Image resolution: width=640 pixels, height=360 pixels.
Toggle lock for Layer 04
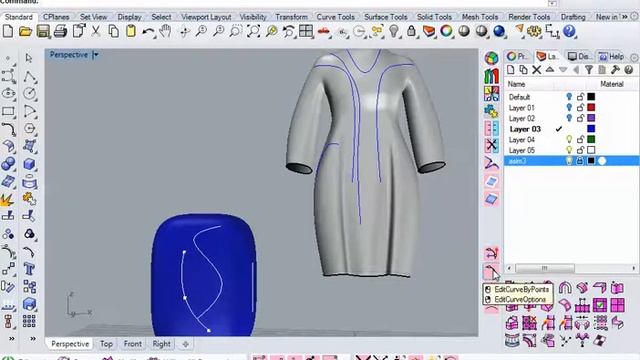[x=580, y=139]
